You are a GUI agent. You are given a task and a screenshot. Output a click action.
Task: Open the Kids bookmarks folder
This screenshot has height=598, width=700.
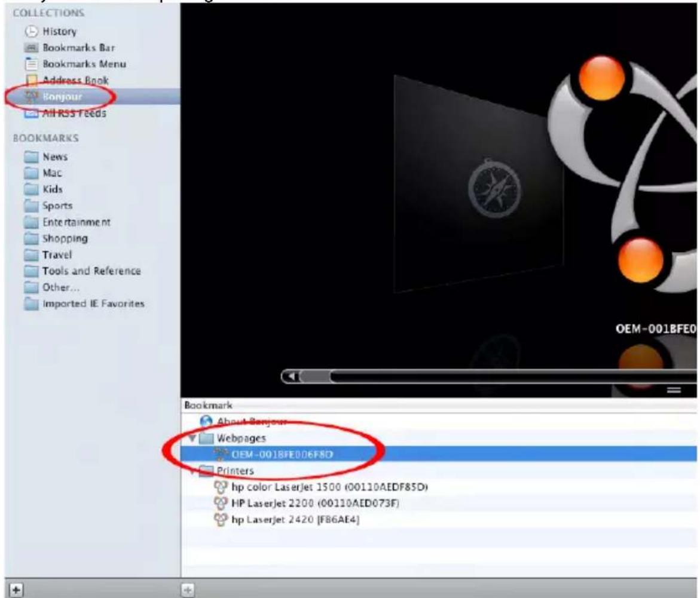coord(52,189)
